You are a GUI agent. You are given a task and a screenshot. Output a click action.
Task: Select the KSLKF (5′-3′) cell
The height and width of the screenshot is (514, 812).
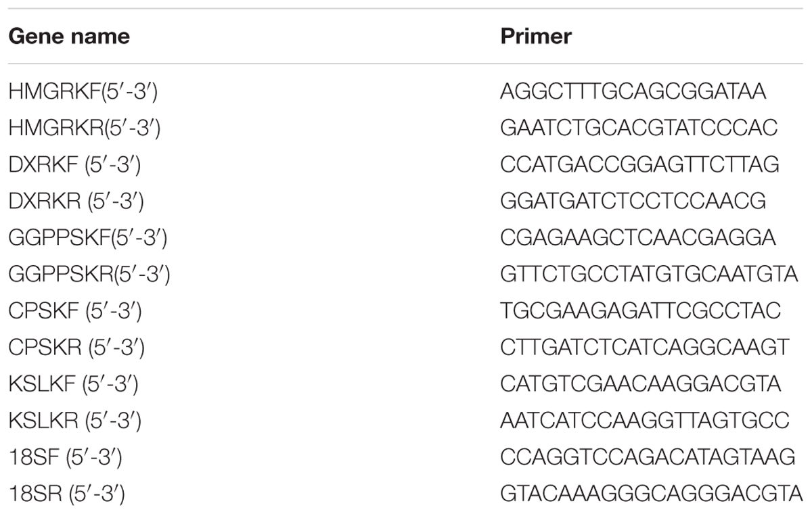pos(73,383)
